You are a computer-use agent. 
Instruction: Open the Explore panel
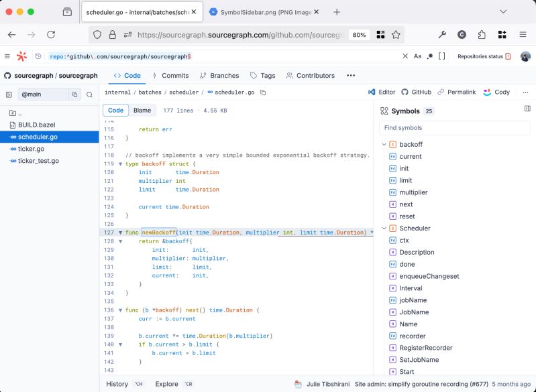click(174, 384)
